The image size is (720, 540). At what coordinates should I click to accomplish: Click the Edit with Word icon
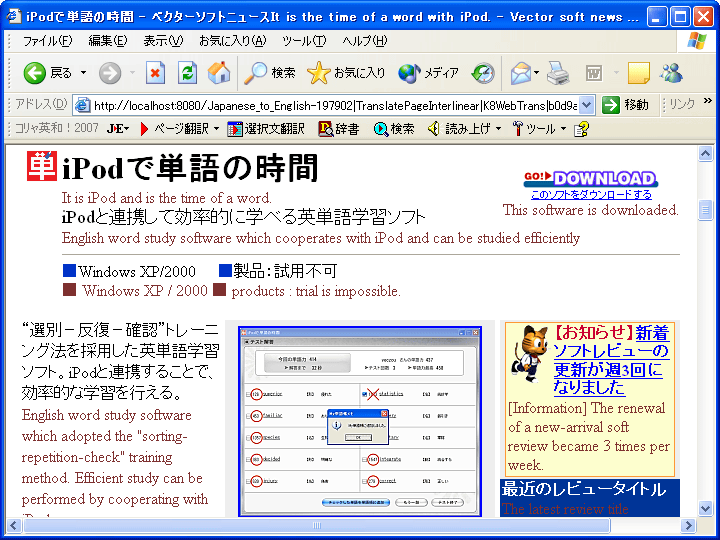tap(594, 73)
